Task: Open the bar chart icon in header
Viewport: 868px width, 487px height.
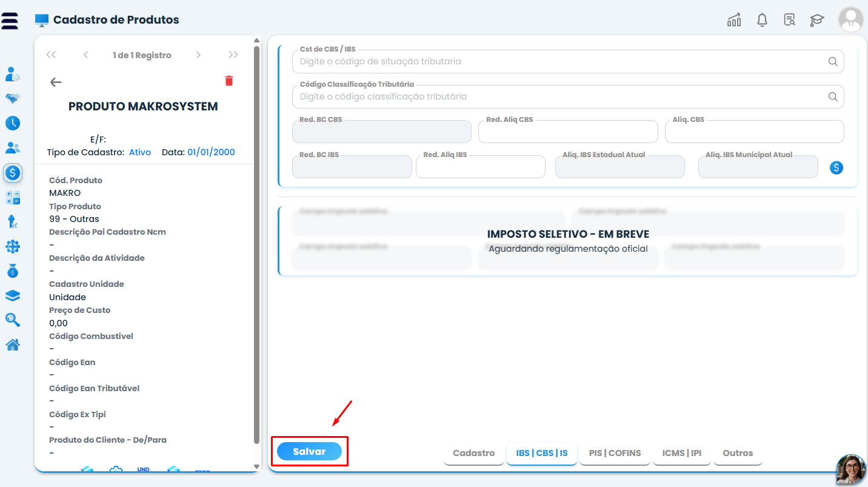Action: tap(734, 20)
